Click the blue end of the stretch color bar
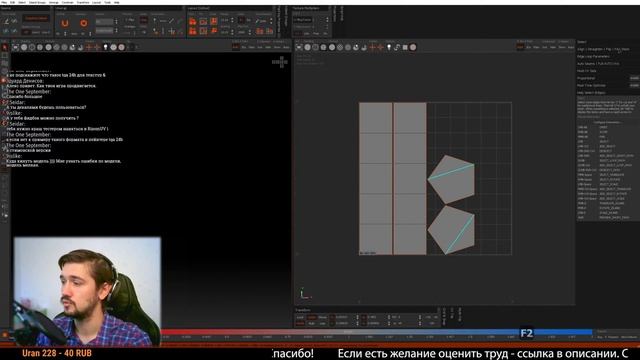The width and height of the screenshot is (640, 360). pyautogui.click(x=588, y=332)
